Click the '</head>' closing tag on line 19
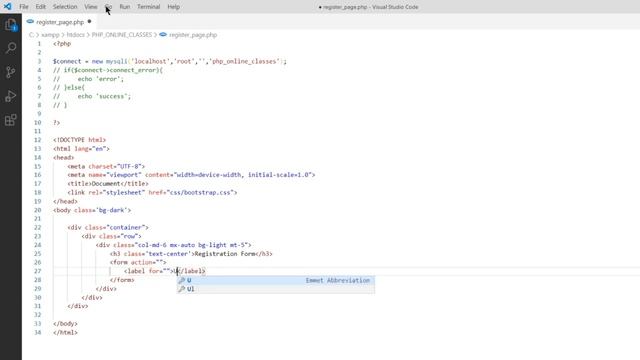The image size is (640, 360). click(65, 201)
